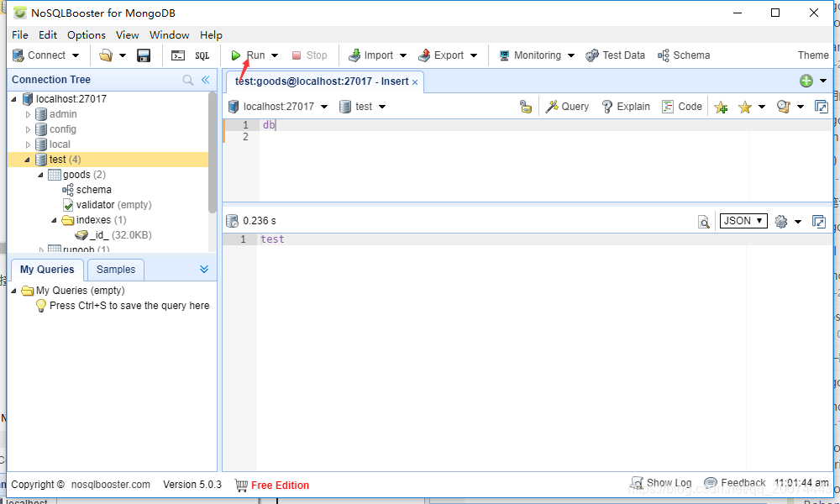This screenshot has height=504, width=840.
Task: Collapse the indexes (1) folder
Action: coord(54,220)
